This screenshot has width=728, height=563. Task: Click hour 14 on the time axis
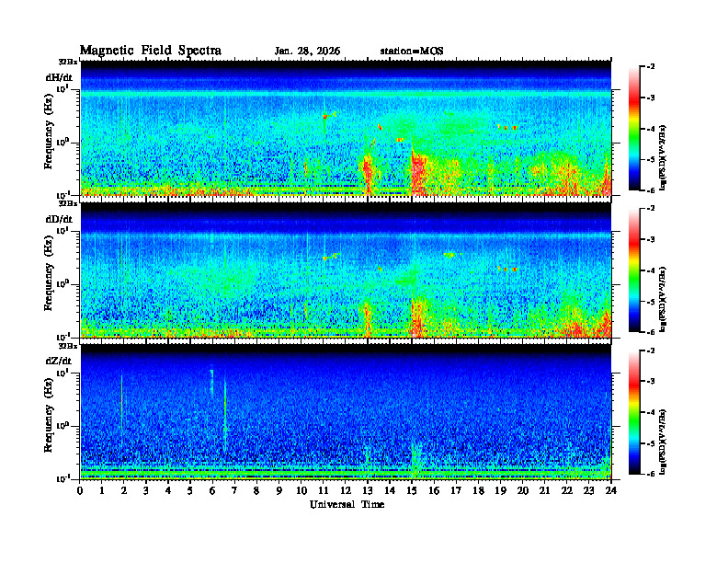tap(390, 491)
